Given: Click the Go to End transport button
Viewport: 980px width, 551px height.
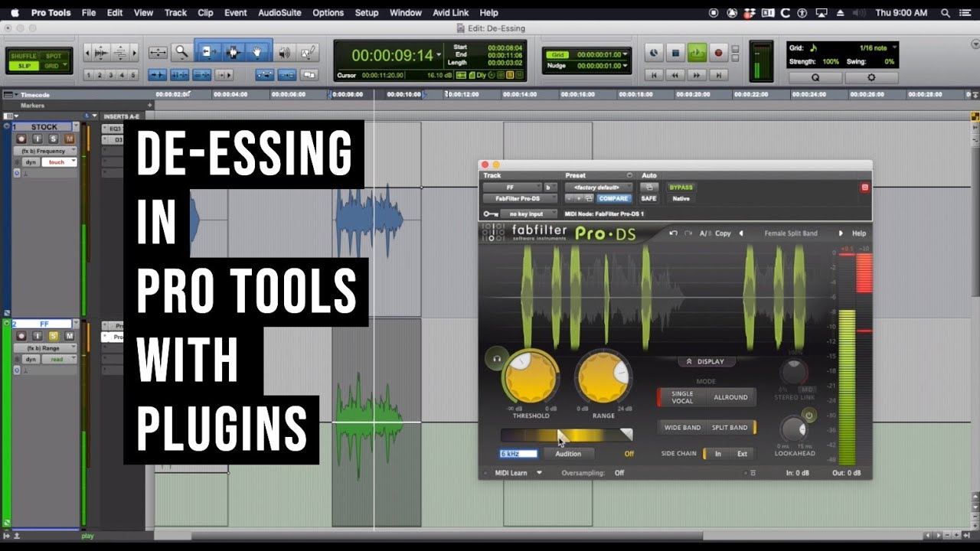Looking at the screenshot, I should click(x=718, y=75).
